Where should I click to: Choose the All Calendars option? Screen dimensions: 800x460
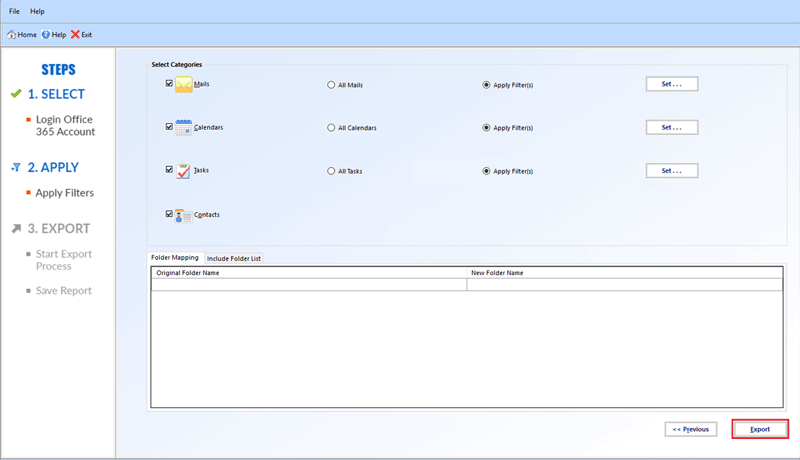click(331, 128)
